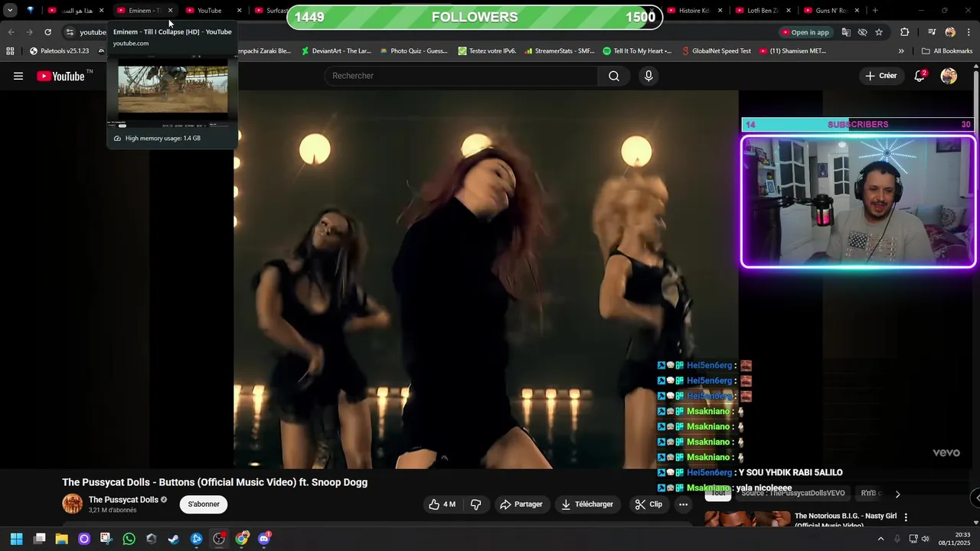Like the Pussycat Dolls video
Image resolution: width=980 pixels, height=551 pixels.
pyautogui.click(x=442, y=504)
